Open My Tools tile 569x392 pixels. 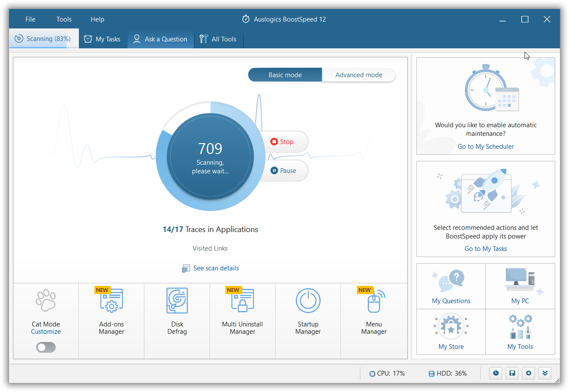click(x=520, y=332)
